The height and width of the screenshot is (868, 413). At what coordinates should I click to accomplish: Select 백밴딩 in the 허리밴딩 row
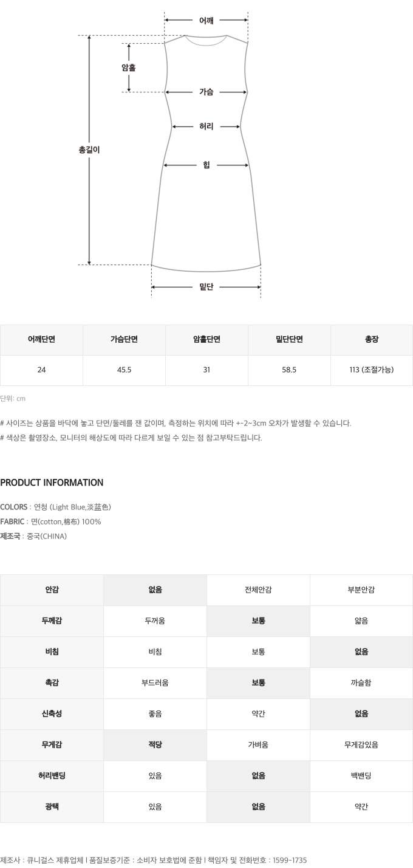pos(361,776)
